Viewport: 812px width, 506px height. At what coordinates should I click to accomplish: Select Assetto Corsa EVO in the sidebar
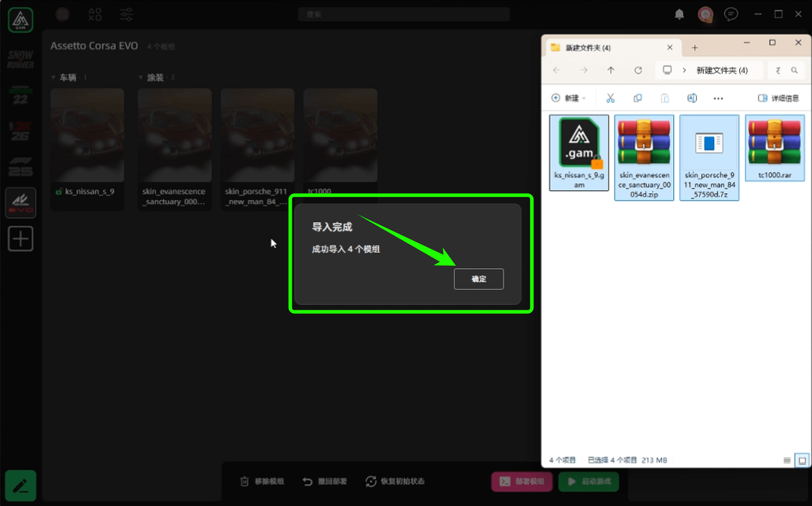tap(20, 203)
